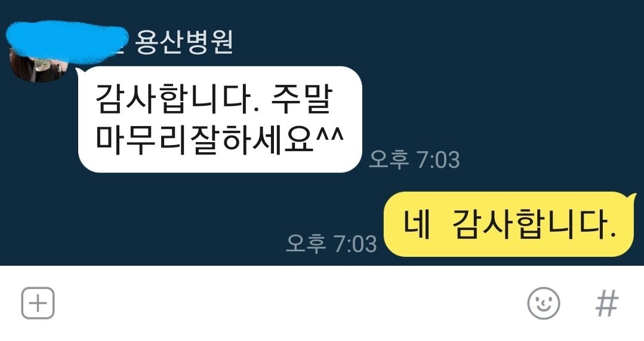The image size is (644, 341).
Task: Click the 마무리잘하세요 text line
Action: coord(205,140)
